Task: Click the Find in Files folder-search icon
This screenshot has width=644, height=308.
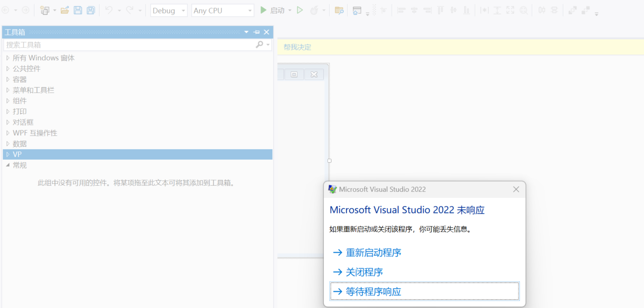Action: click(339, 10)
